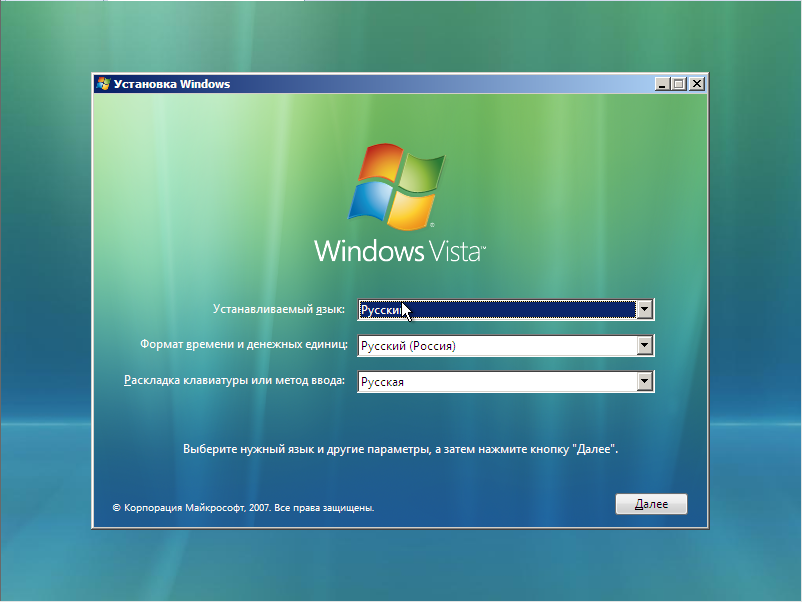Viewport: 803px width, 602px height.
Task: Click the Формат времени и денежных единиц label
Action: point(244,344)
